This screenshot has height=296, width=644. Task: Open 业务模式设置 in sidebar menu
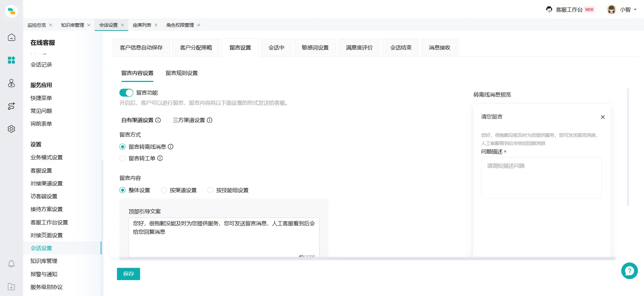click(x=46, y=157)
